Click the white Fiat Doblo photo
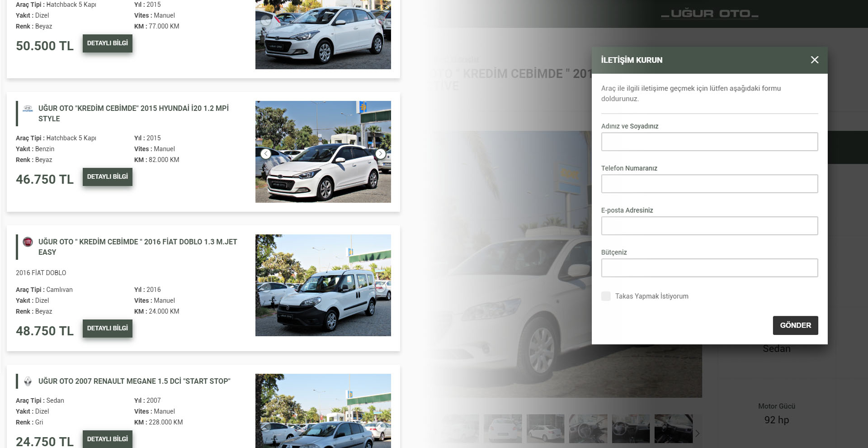Image resolution: width=868 pixels, height=448 pixels. (x=323, y=285)
